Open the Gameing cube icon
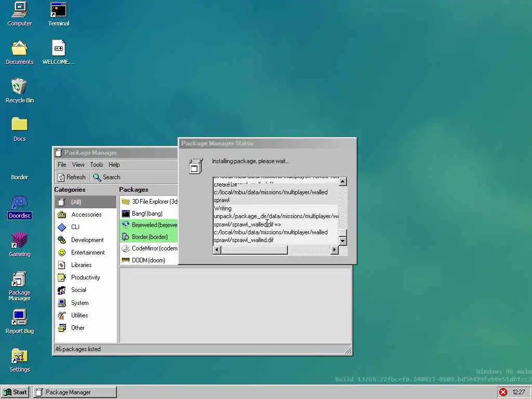The width and height of the screenshot is (532, 399). 19,245
